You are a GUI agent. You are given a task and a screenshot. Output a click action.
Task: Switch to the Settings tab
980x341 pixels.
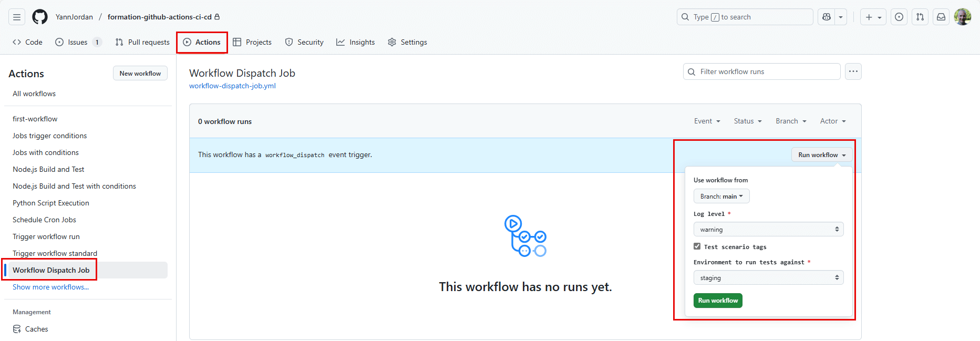pyautogui.click(x=407, y=42)
